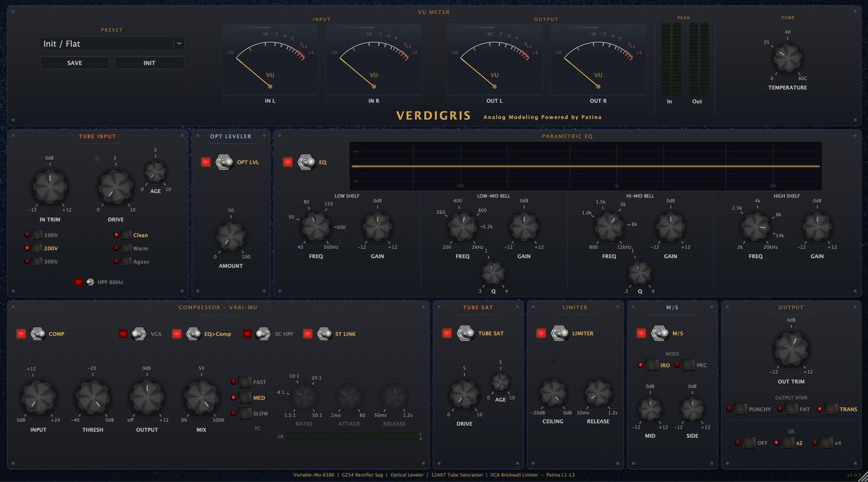Image resolution: width=868 pixels, height=482 pixels.
Task: Select the Warm tube mode
Action: (126, 248)
